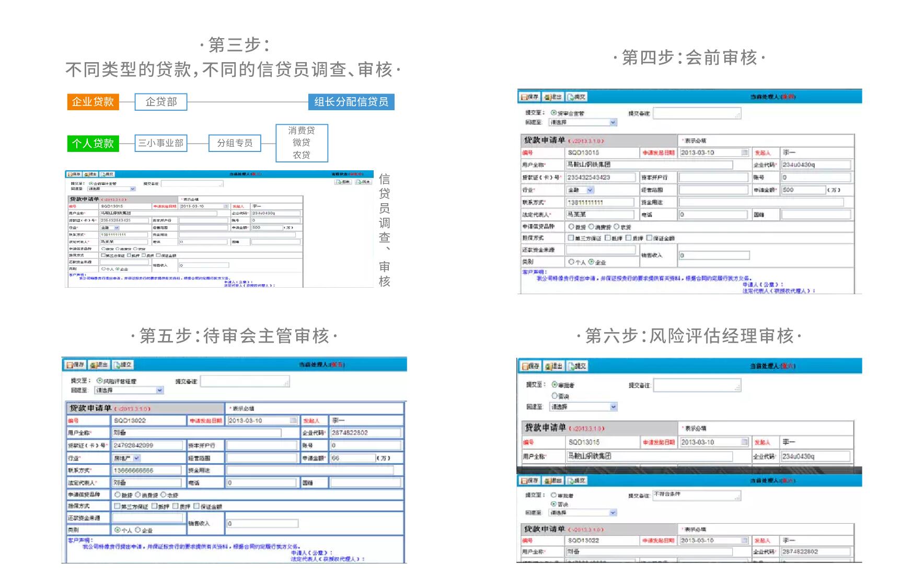Viewport: 924px width, 587px height.
Task: Click the 退出 exit icon in step six top form
Action: point(554,366)
